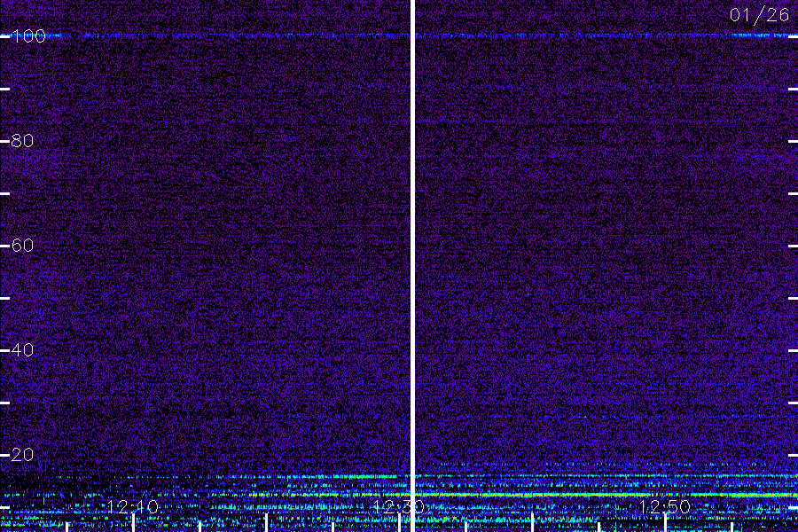Click the 20 frequency axis label
798x532 pixels.
point(22,455)
